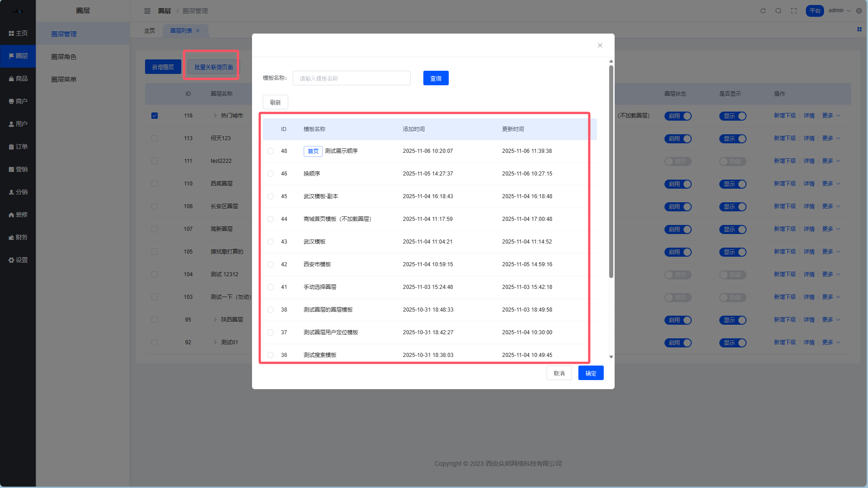Click the 模板名称 input field
The width and height of the screenshot is (868, 488).
(351, 78)
